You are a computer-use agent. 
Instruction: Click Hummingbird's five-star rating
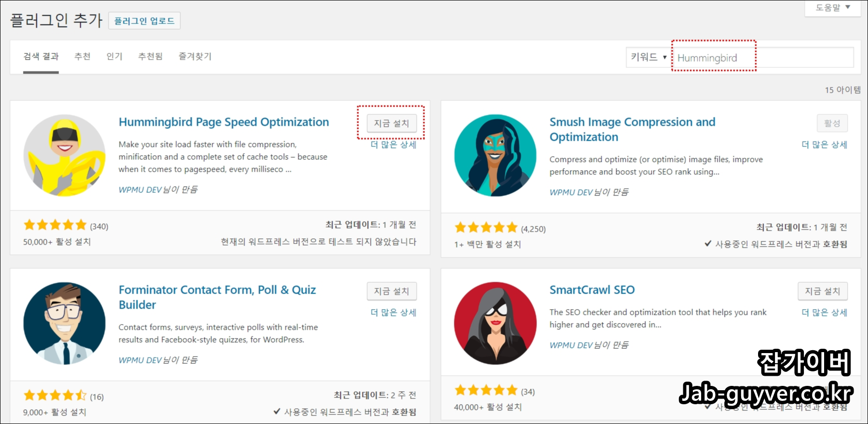(x=55, y=225)
